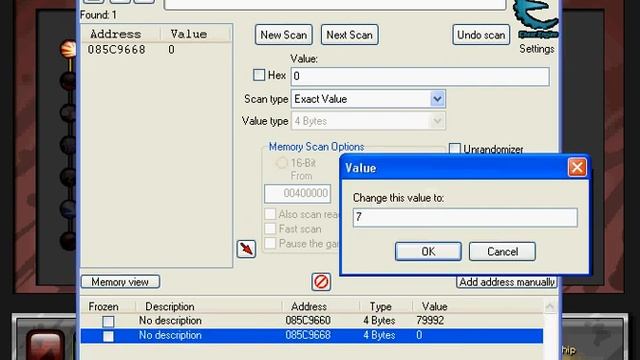
Task: Freeze the 085C9668 address entry
Action: pos(108,336)
